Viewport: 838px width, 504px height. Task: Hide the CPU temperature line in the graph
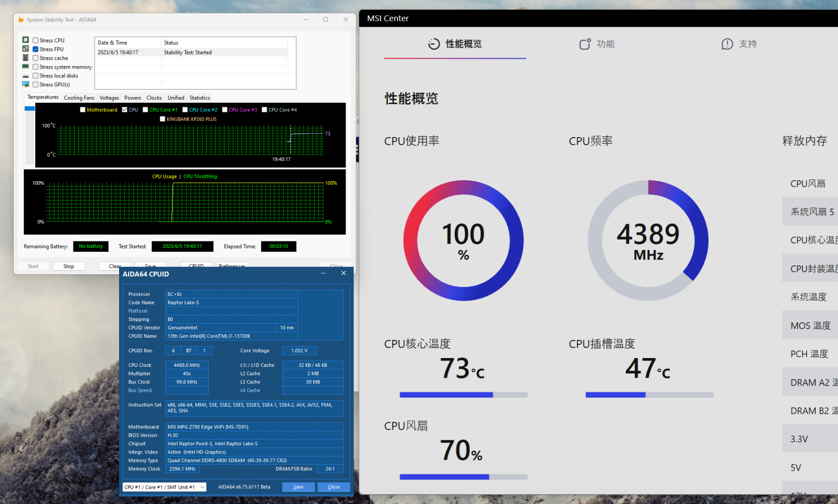coord(124,110)
